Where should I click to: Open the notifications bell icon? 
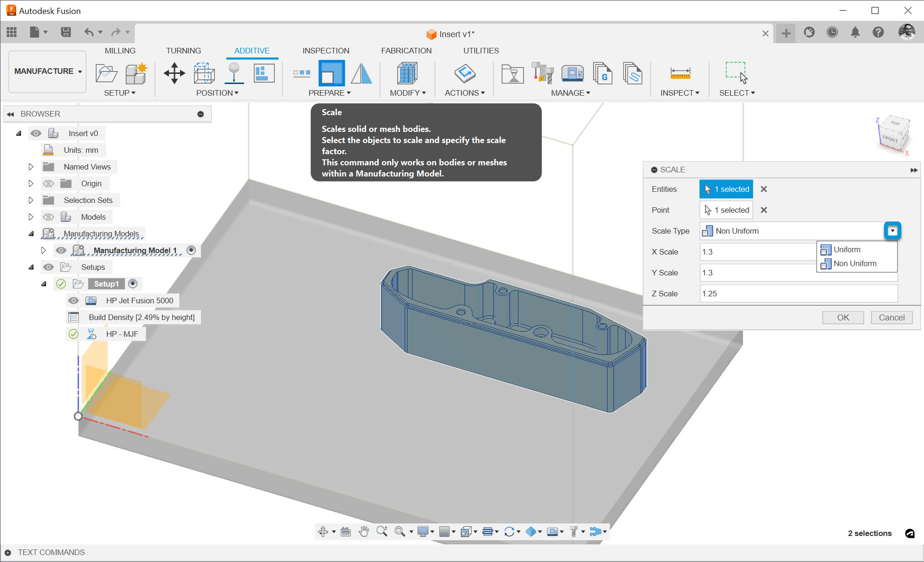point(855,32)
